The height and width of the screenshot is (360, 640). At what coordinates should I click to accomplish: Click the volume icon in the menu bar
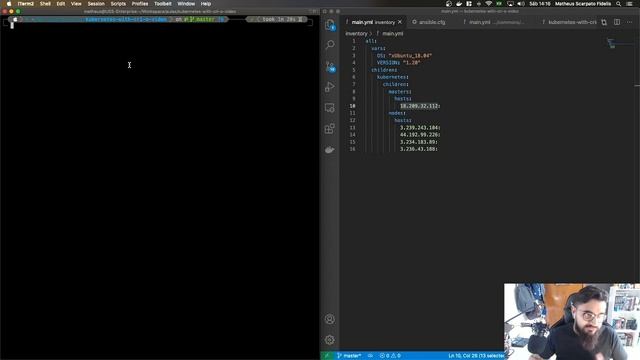tap(521, 4)
